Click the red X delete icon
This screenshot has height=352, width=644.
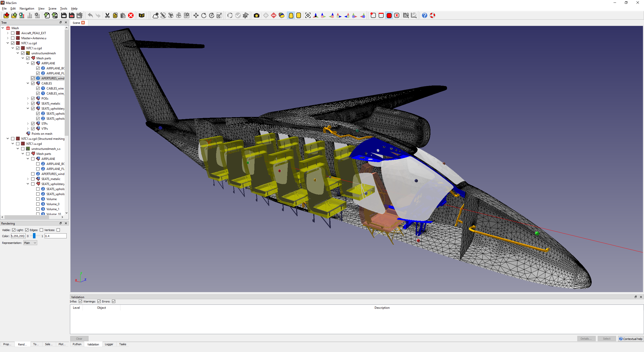coord(131,16)
